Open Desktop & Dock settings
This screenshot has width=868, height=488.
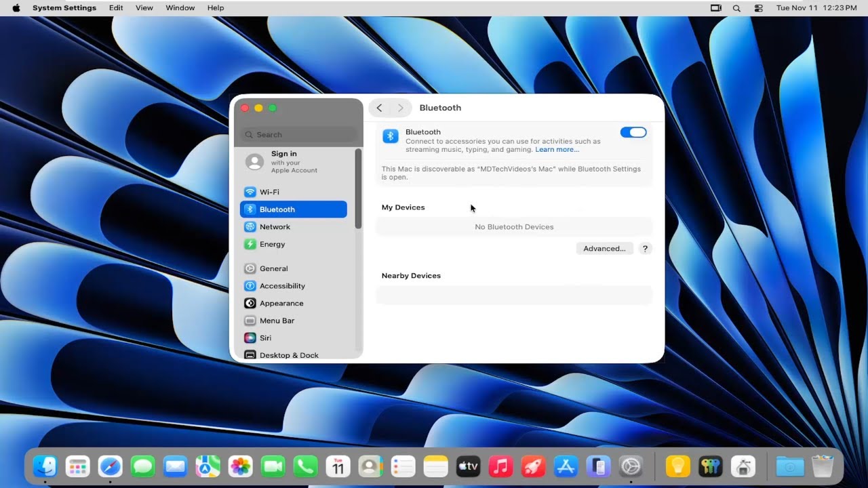point(293,355)
